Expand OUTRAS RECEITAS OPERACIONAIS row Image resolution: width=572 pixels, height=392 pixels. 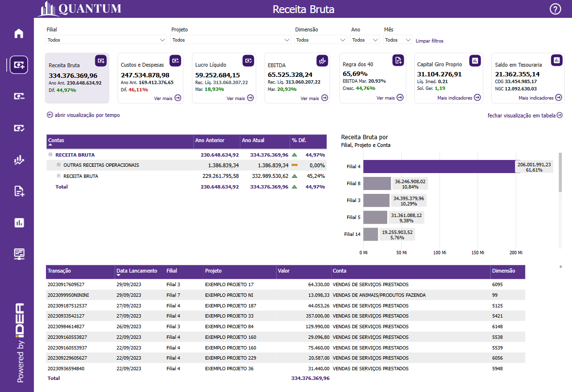click(x=58, y=165)
